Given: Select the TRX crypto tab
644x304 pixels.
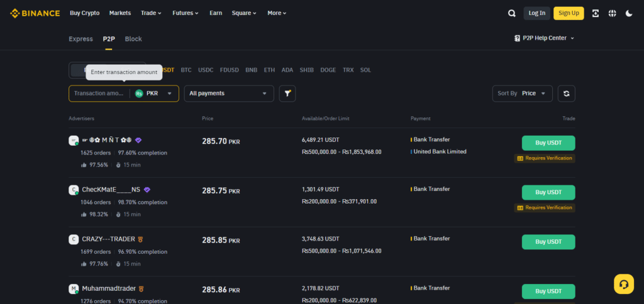Looking at the screenshot, I should [x=348, y=70].
